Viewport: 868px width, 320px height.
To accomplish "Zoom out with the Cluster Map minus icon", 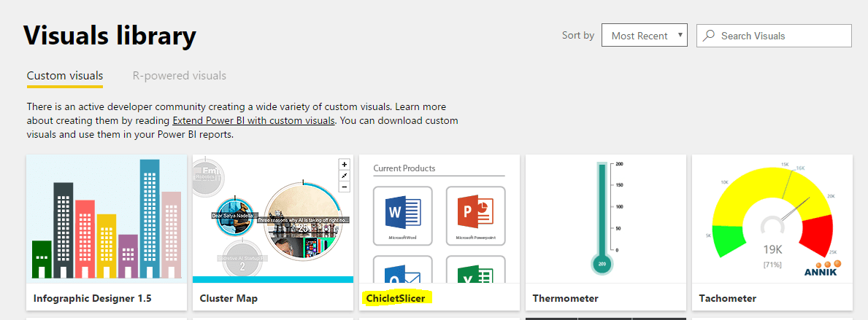I will coord(345,187).
